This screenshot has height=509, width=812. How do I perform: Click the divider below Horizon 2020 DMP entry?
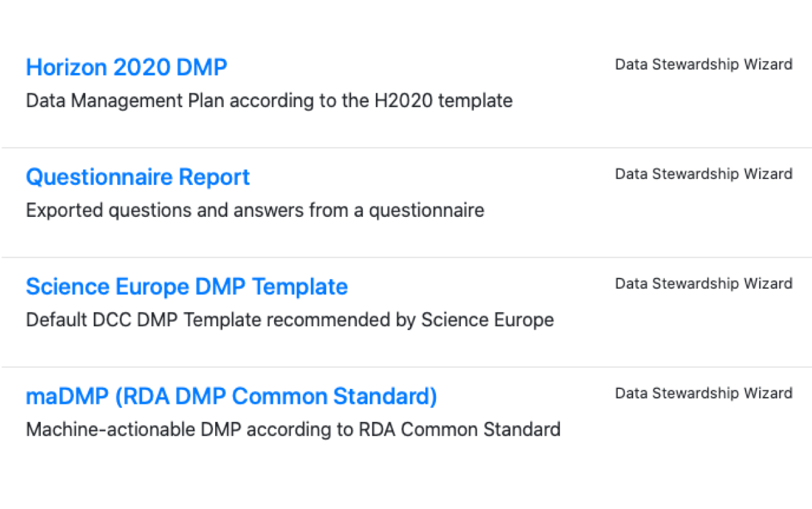coord(402,147)
